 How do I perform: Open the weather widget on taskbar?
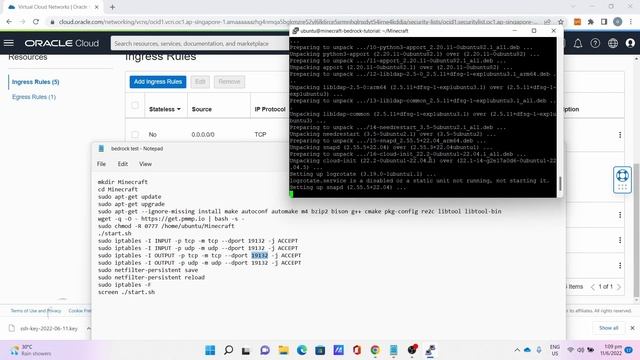coord(31,350)
